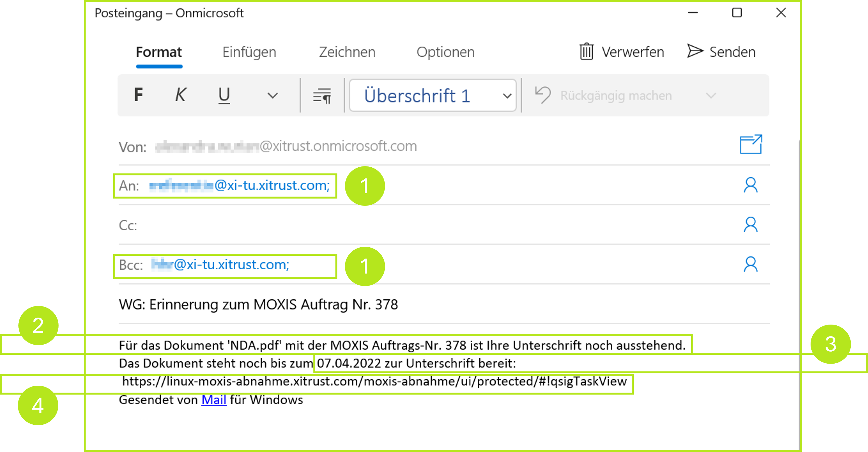The width and height of the screenshot is (868, 452).
Task: Open the contact picker beside the Cc field
Action: tap(751, 225)
